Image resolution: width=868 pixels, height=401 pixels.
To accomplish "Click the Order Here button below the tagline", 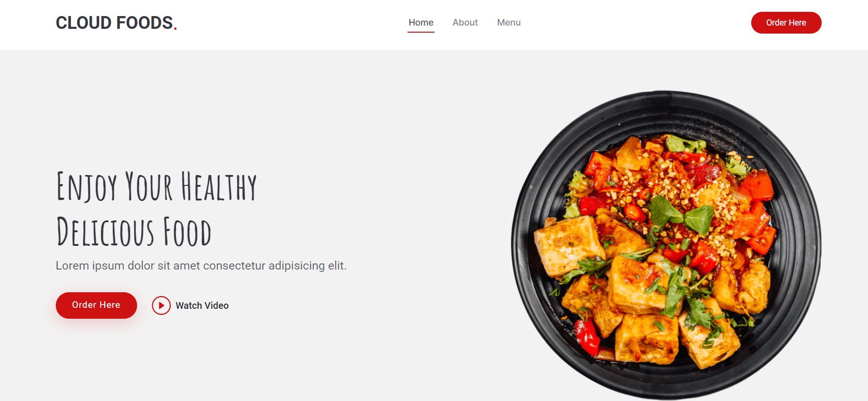I will pos(96,305).
